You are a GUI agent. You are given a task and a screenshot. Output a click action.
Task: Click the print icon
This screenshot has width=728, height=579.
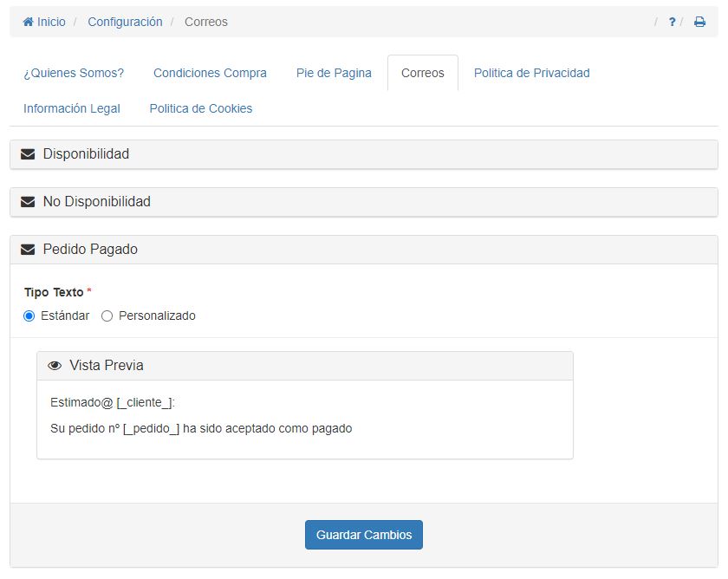pos(699,22)
